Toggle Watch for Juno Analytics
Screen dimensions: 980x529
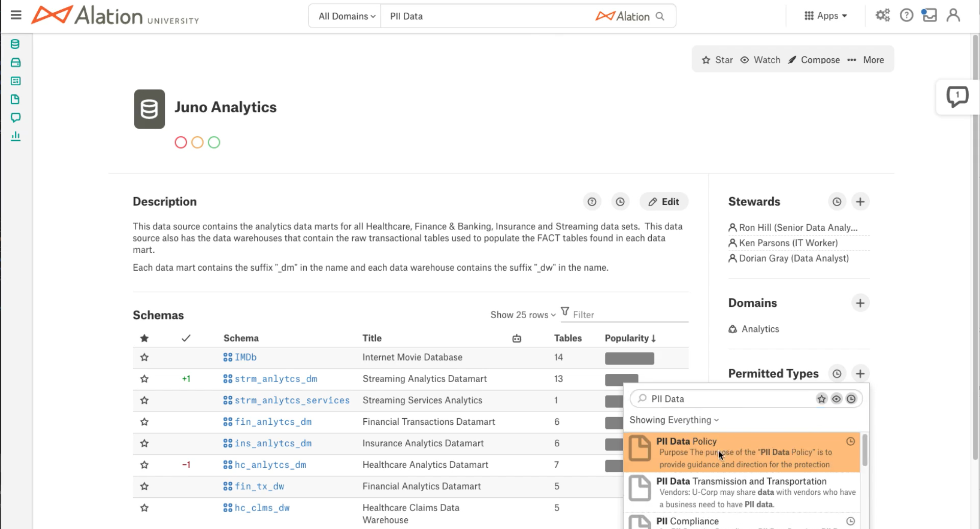tap(760, 60)
